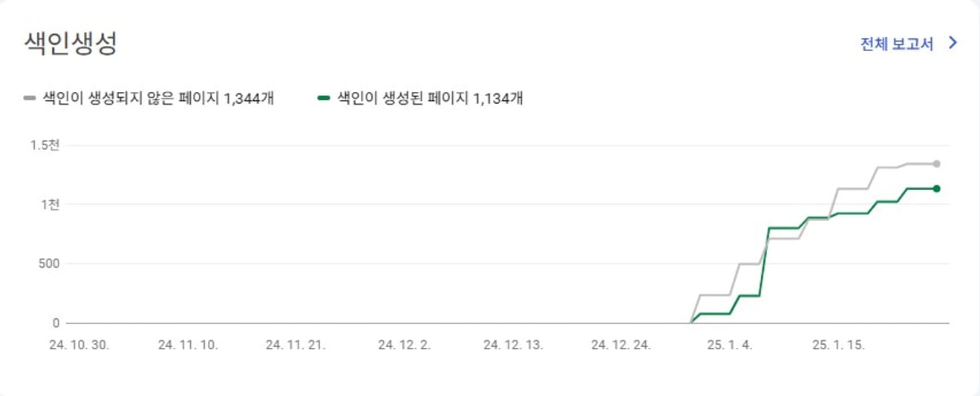Click the green legend dash for indexed pages
Screen dimensions: 980x396
pyautogui.click(x=323, y=98)
